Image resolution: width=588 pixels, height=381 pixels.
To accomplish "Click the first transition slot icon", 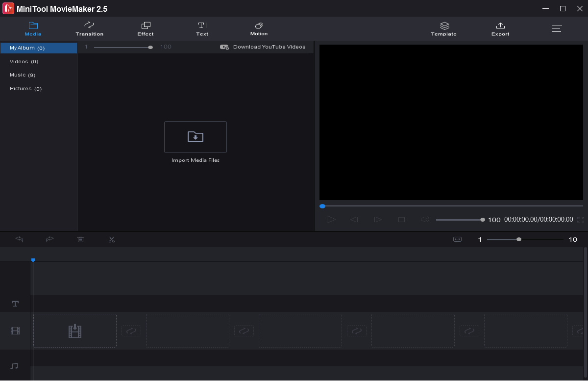I will [x=131, y=331].
